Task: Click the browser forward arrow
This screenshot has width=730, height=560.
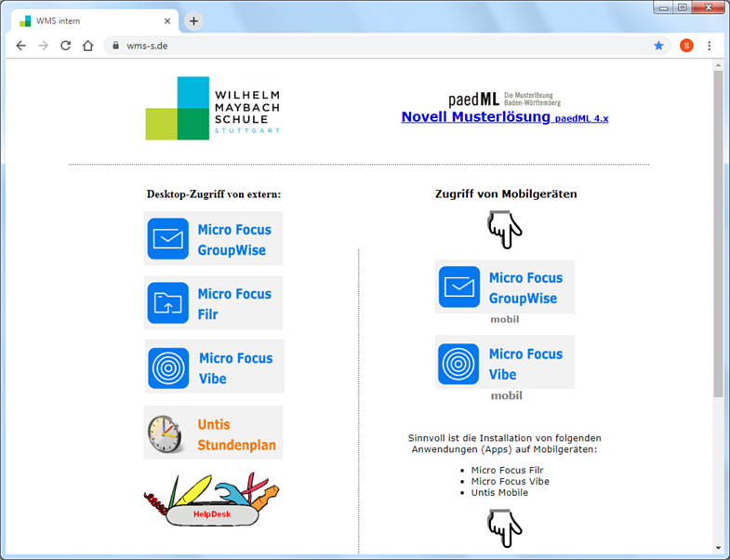Action: [44, 46]
